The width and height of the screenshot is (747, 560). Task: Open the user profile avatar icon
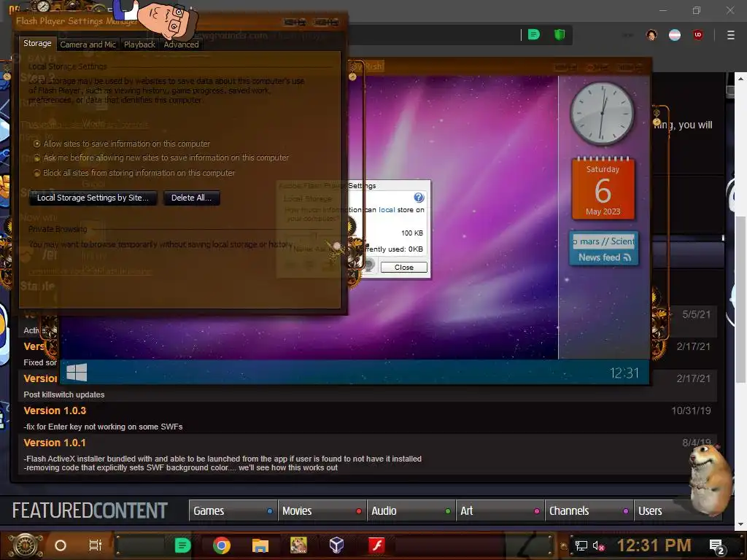tap(651, 35)
